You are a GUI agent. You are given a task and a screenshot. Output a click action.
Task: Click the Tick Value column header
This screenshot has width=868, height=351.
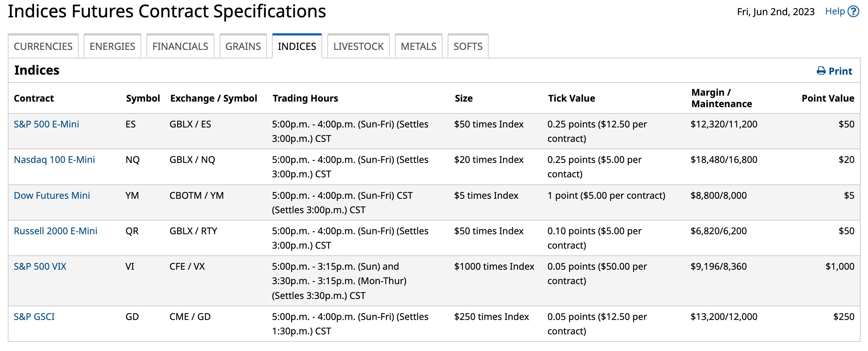tap(571, 98)
